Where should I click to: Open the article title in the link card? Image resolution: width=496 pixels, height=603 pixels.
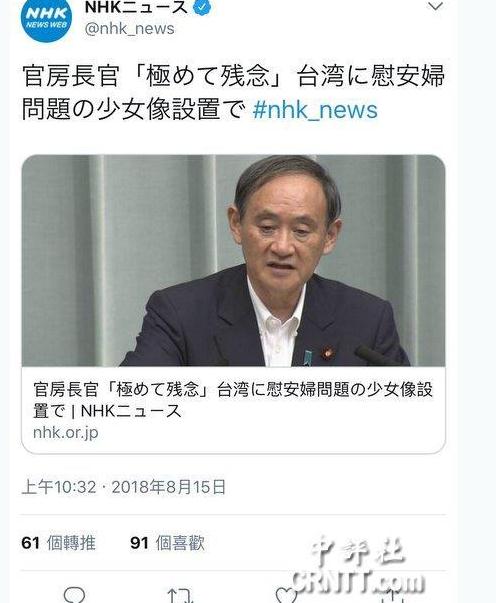pos(233,400)
